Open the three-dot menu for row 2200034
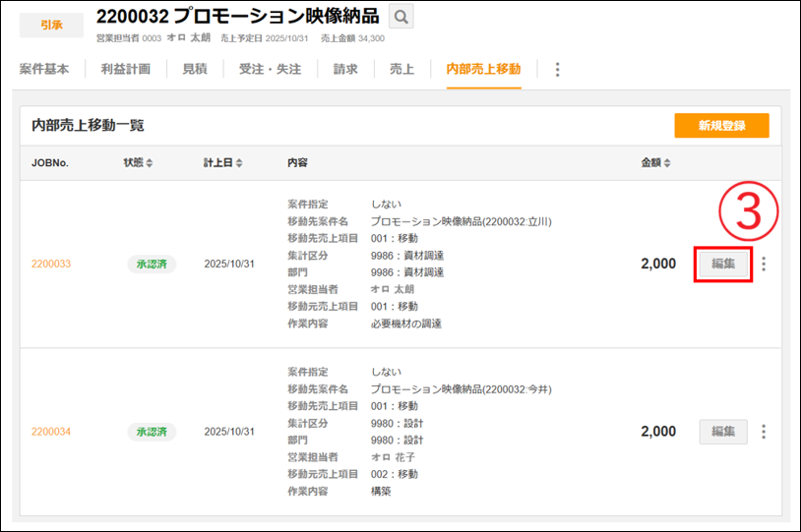 pos(764,432)
